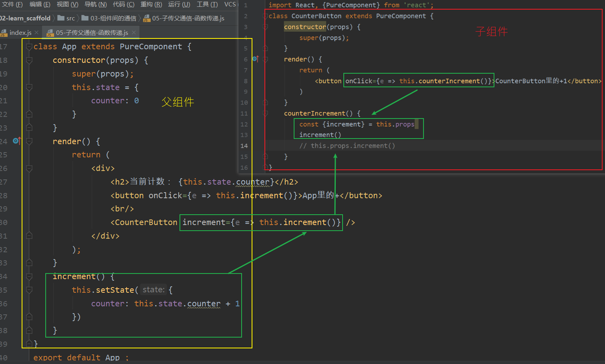Click the src breadcrumb label
Viewport: 605px width, 364px height.
click(71, 18)
